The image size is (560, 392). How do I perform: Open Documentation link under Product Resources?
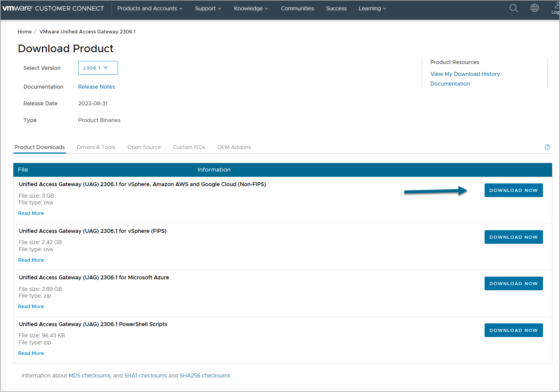click(450, 84)
